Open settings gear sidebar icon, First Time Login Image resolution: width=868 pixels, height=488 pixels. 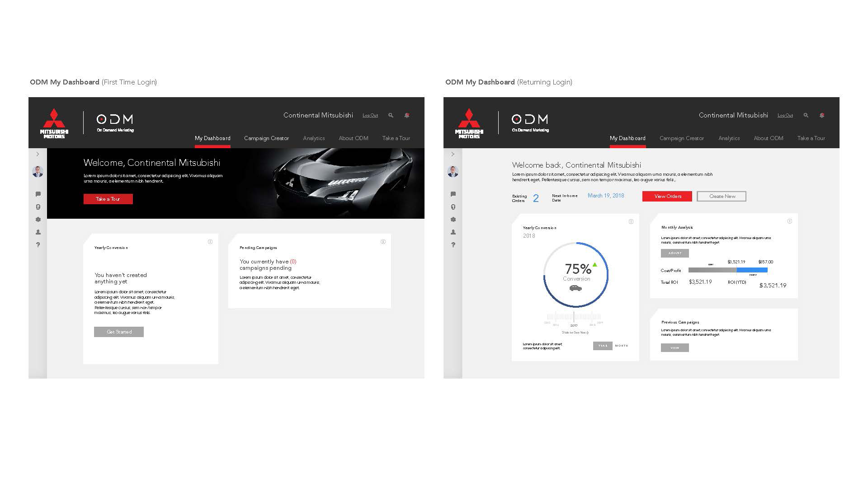(x=38, y=220)
